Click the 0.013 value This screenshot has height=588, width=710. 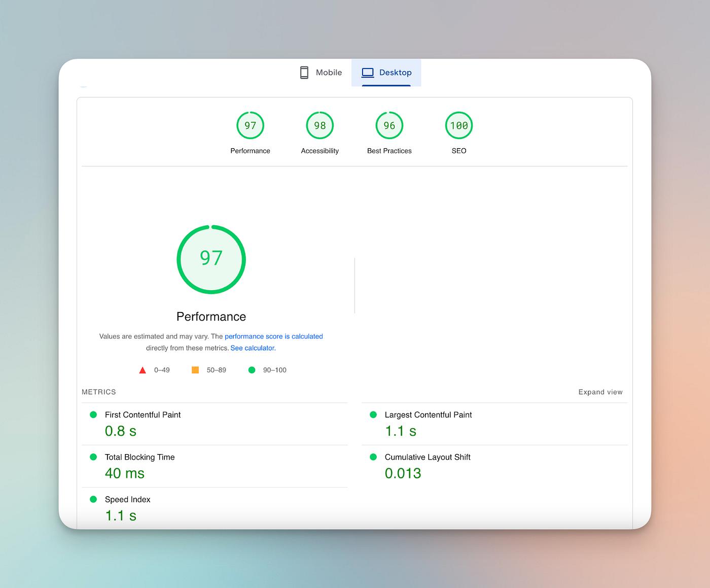pos(403,473)
